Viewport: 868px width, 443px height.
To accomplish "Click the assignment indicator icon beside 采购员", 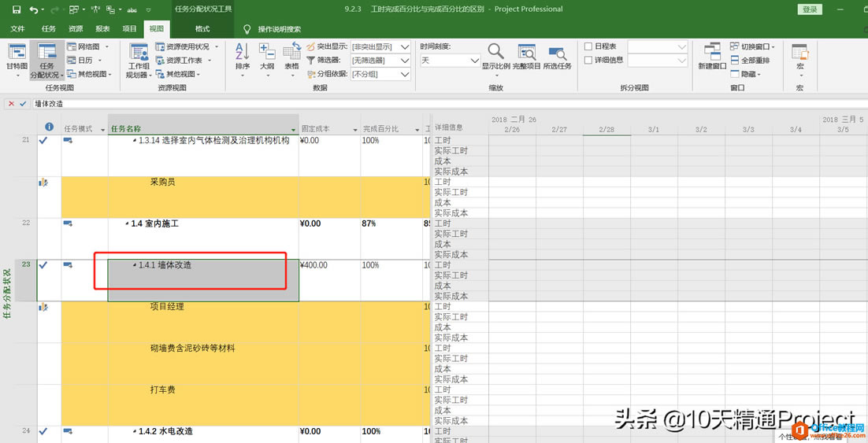I will point(43,183).
